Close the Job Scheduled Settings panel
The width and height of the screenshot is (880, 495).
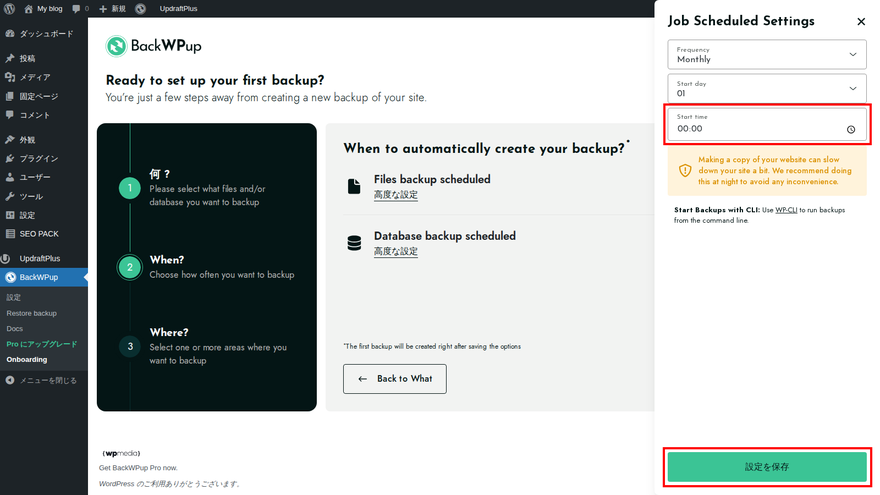[861, 22]
